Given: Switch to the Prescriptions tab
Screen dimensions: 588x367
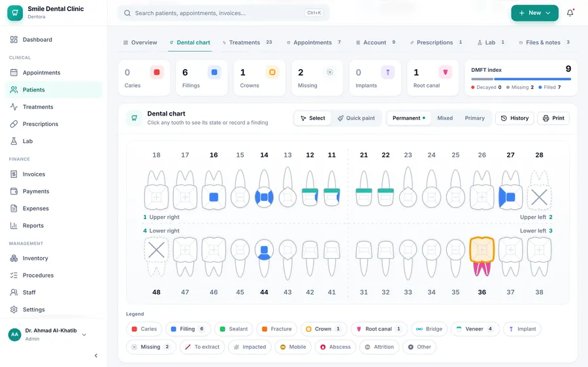Looking at the screenshot, I should click(436, 42).
